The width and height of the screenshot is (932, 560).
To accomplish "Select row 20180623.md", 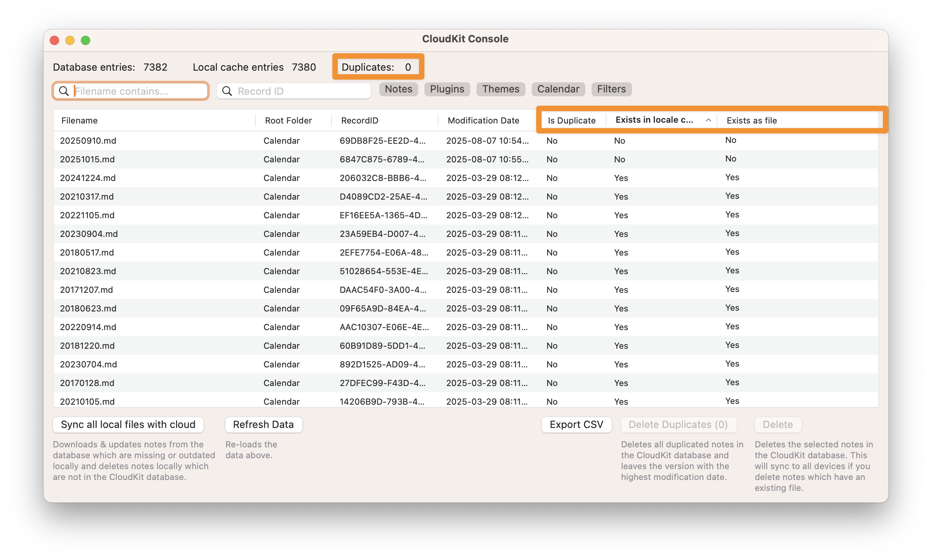I will 466,308.
